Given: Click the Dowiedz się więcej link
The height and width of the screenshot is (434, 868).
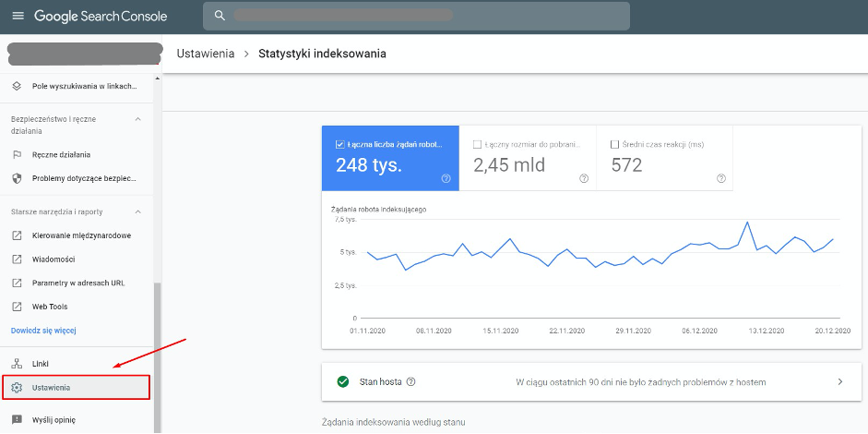Looking at the screenshot, I should coord(42,330).
